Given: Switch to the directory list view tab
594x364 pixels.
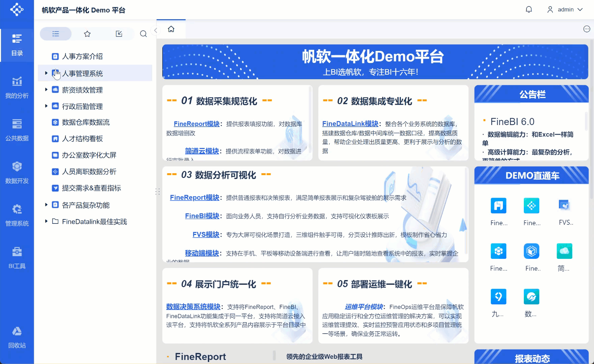Looking at the screenshot, I should (x=56, y=34).
